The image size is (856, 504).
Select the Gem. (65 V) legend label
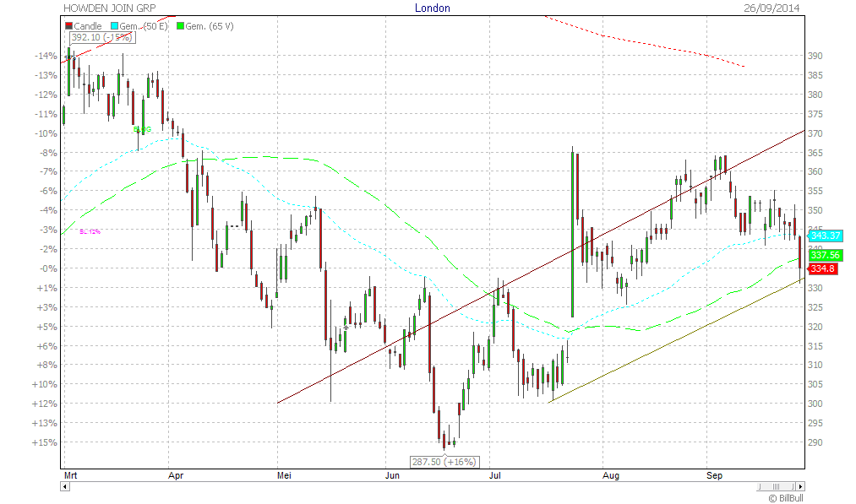(x=210, y=26)
